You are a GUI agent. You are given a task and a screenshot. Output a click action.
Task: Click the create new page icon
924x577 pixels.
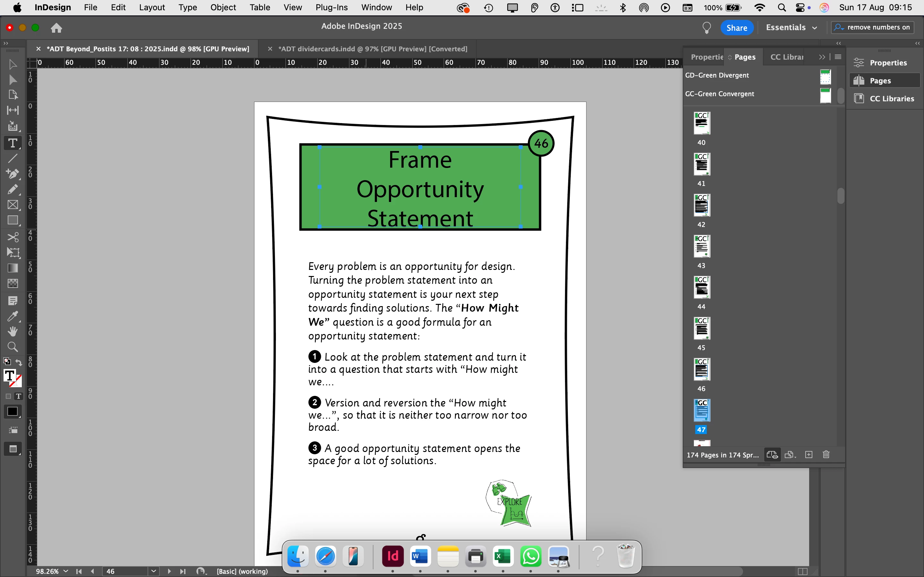tap(808, 455)
